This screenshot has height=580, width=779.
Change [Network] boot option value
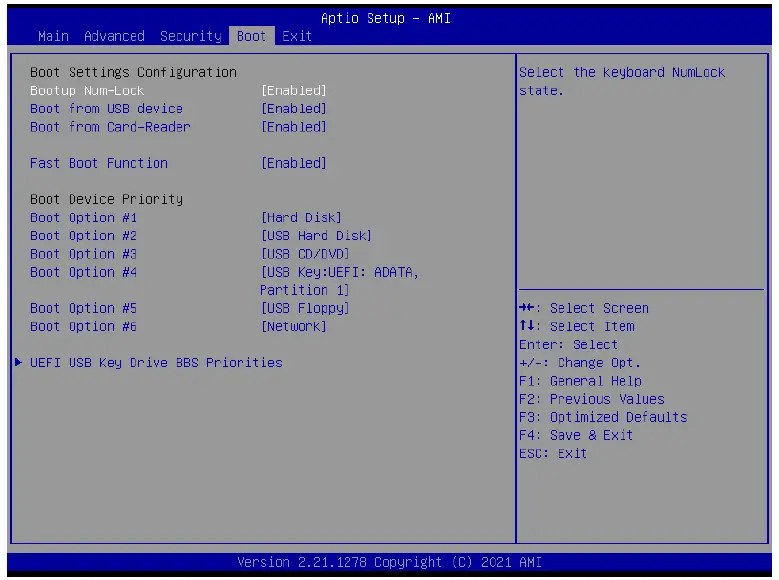point(294,327)
